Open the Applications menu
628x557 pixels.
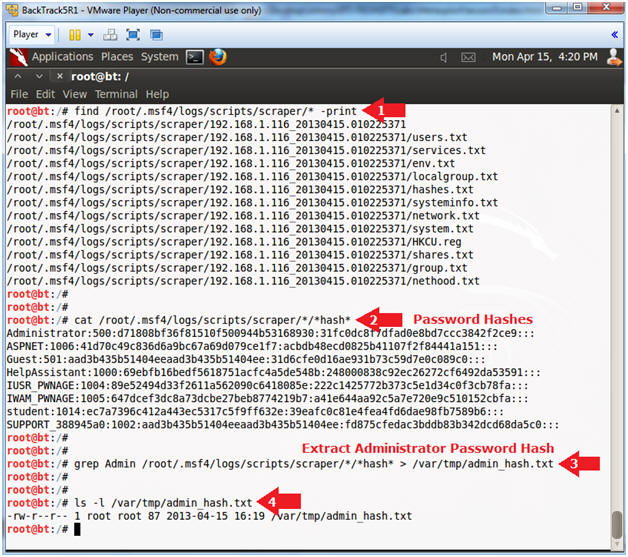click(62, 57)
